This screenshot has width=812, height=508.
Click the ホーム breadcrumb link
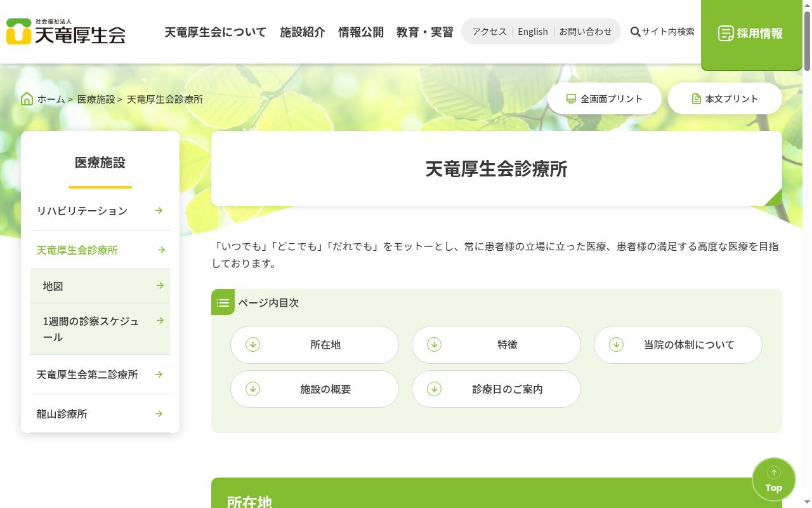[x=51, y=99]
